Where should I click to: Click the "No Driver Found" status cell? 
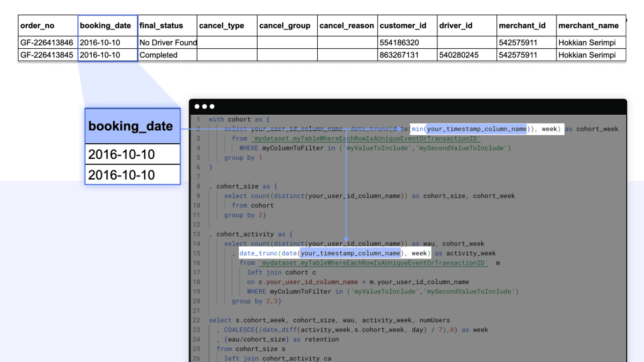point(168,42)
